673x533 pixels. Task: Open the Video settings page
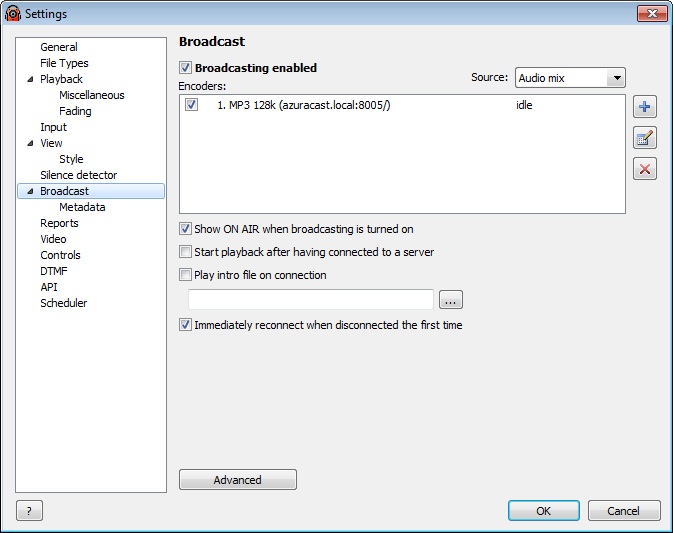53,239
